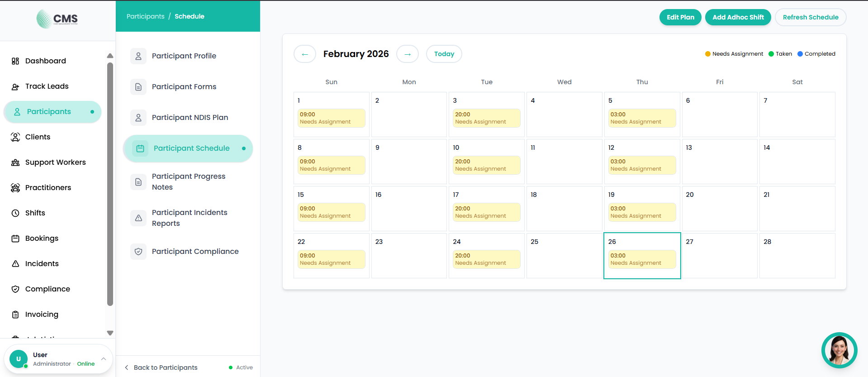Open the 20:00 shift on February 3
The image size is (868, 377).
[x=487, y=118]
